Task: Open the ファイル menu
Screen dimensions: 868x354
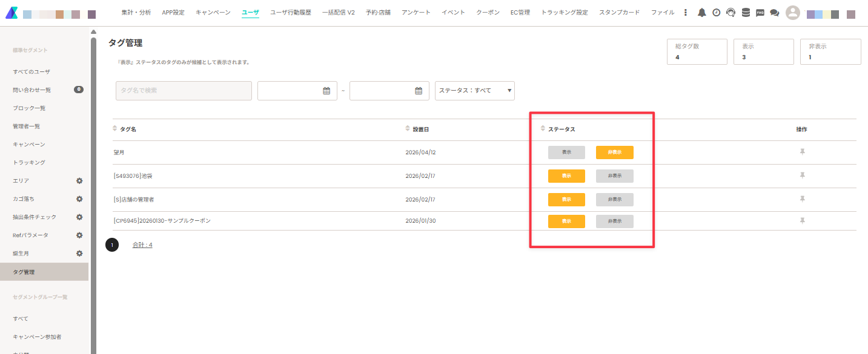Action: pos(663,13)
